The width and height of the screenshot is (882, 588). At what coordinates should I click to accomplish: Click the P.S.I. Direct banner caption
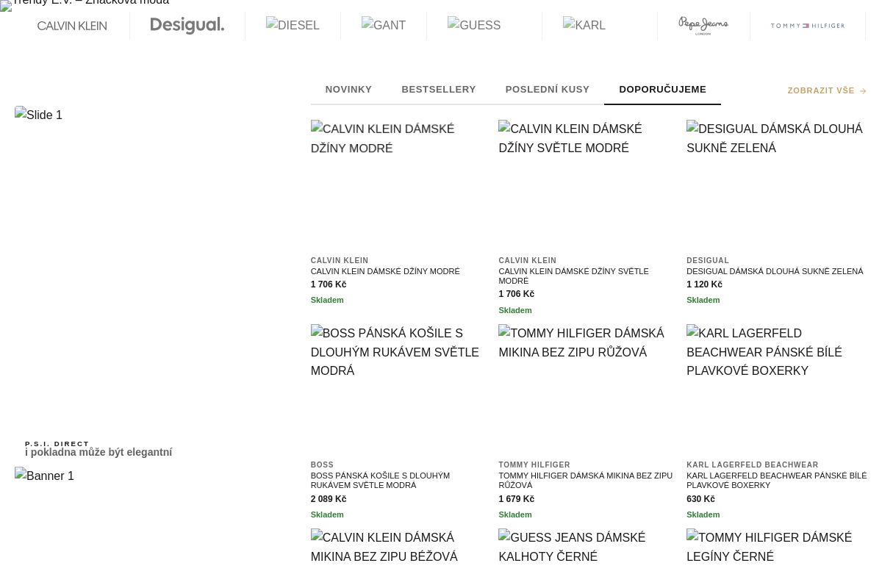57,444
